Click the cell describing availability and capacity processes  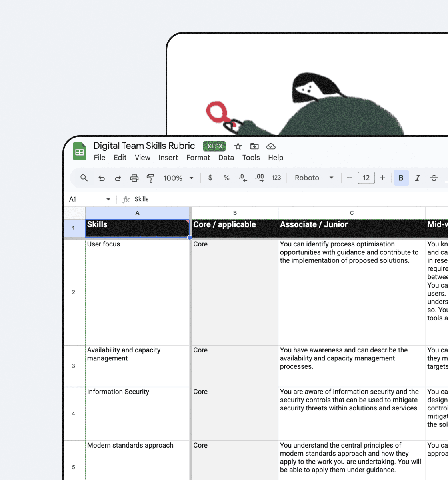[352, 366]
